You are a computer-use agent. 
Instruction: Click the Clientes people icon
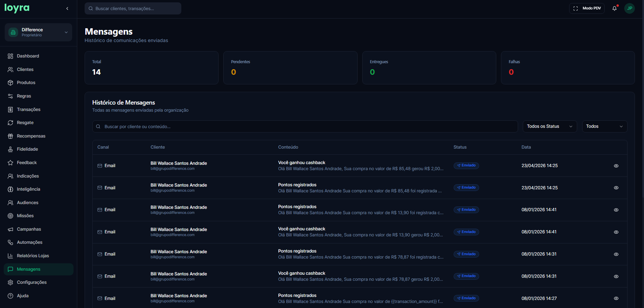[x=10, y=70]
